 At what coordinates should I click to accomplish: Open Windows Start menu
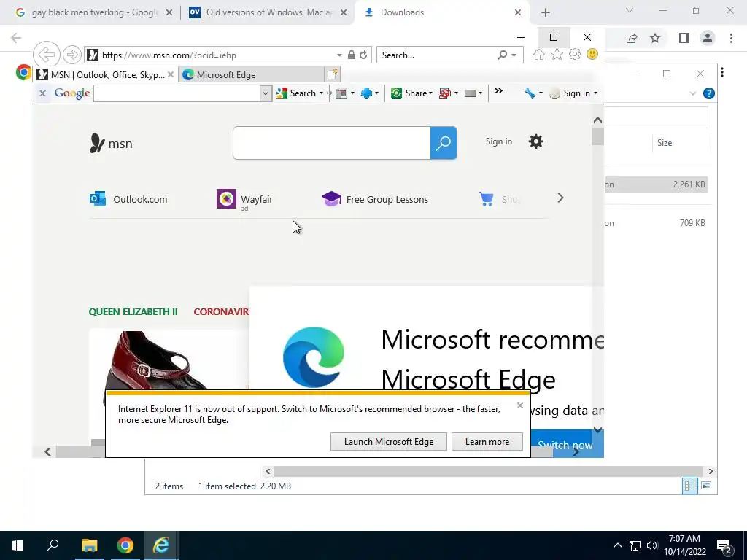pyautogui.click(x=18, y=545)
